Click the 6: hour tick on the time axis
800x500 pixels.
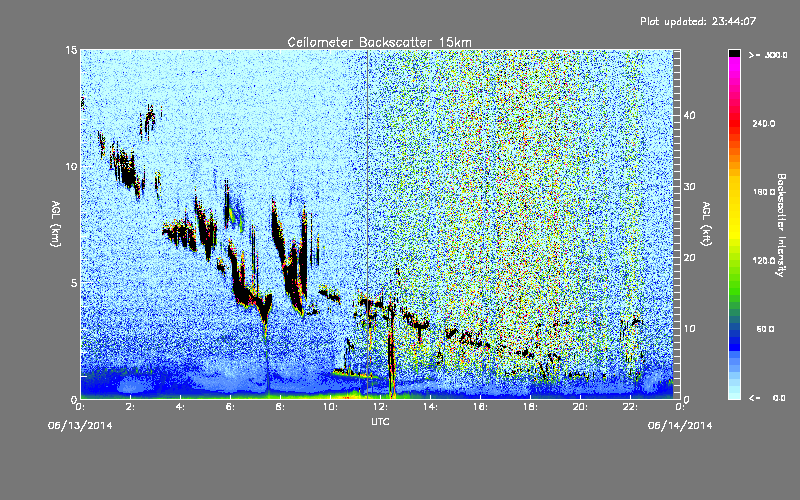coord(231,407)
